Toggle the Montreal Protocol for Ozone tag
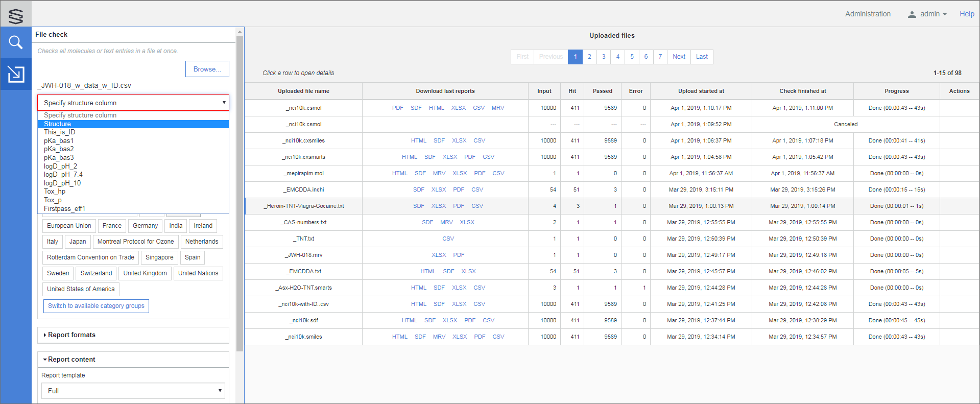Viewport: 980px width, 404px height. [x=135, y=242]
